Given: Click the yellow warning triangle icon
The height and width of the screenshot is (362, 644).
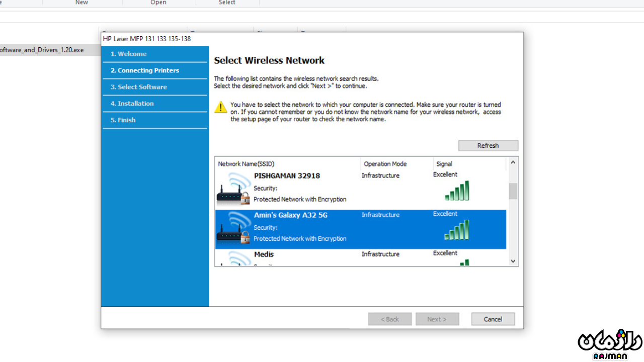Looking at the screenshot, I should click(x=221, y=107).
